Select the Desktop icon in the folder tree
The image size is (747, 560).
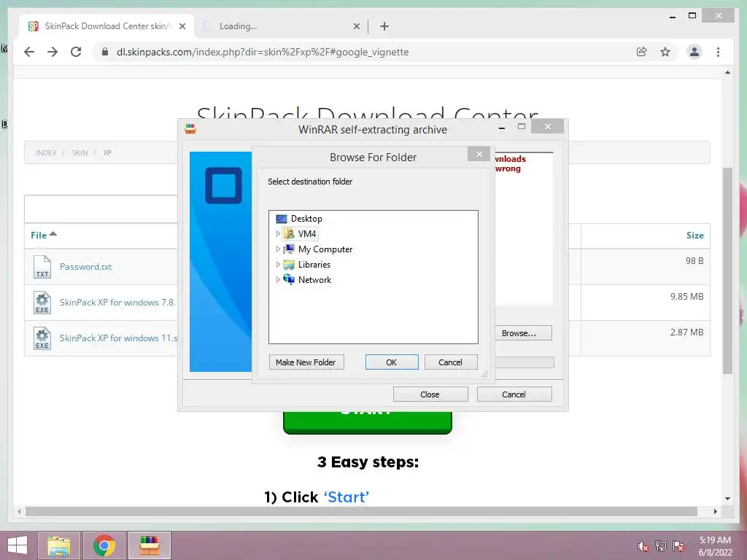[x=282, y=219]
